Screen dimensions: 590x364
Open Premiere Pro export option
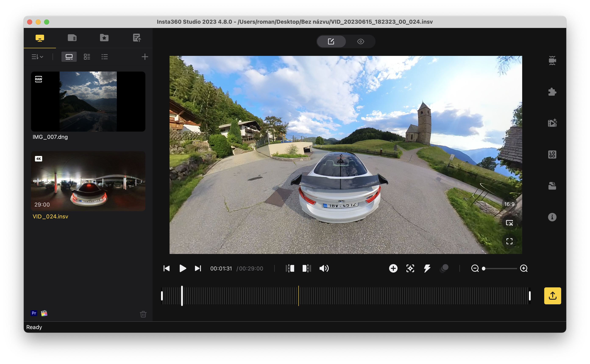coord(34,313)
